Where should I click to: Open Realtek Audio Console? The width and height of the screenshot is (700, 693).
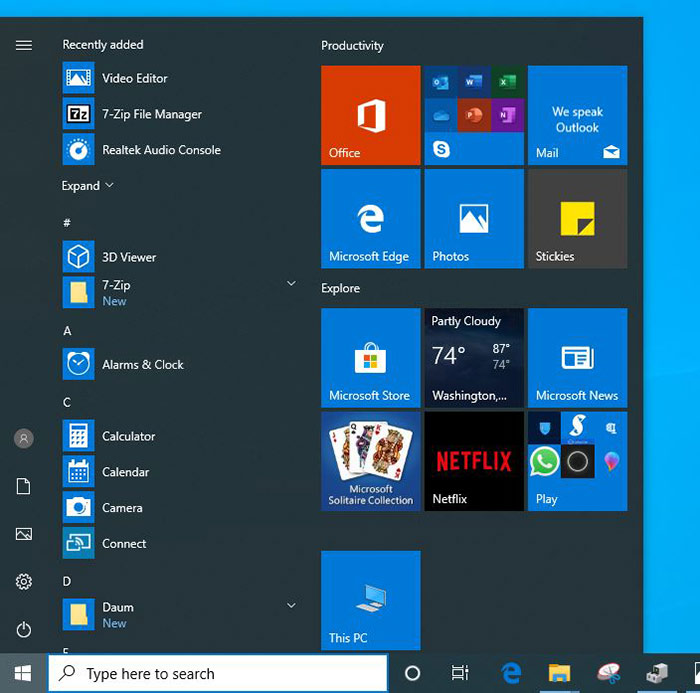[x=179, y=150]
